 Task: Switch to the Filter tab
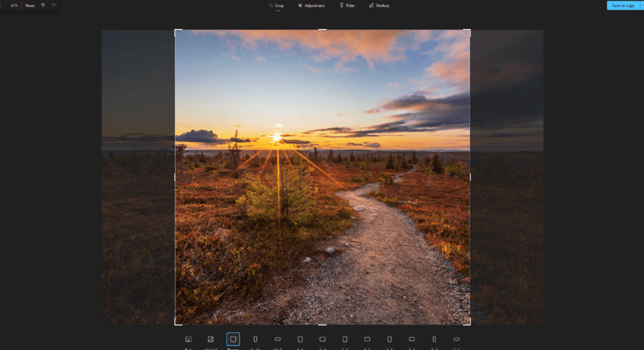347,5
